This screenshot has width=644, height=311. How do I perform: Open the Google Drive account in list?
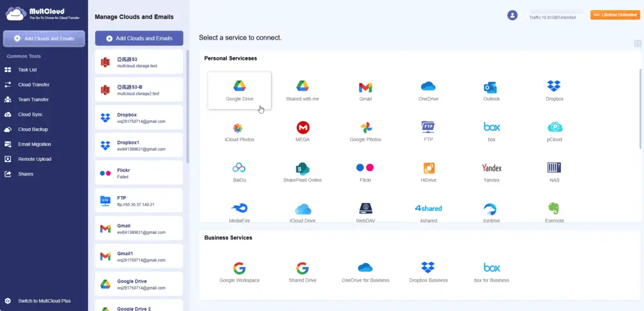click(x=139, y=284)
